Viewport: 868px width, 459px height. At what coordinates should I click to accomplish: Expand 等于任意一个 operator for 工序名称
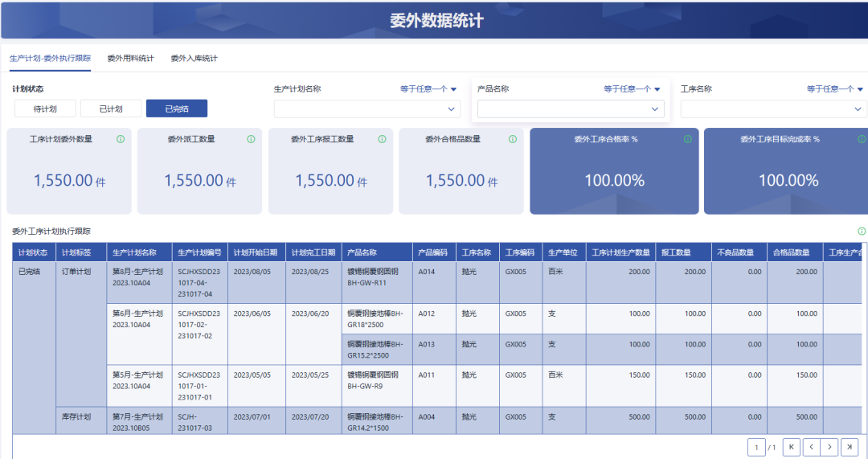(834, 89)
